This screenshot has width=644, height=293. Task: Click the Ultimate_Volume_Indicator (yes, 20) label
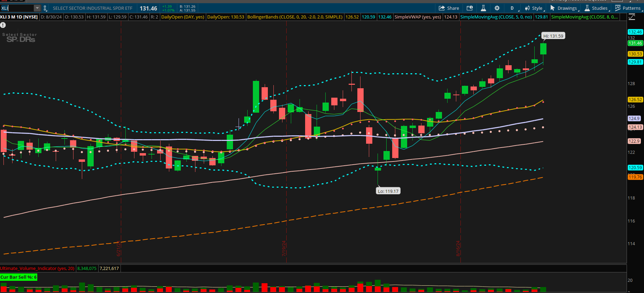pos(37,268)
